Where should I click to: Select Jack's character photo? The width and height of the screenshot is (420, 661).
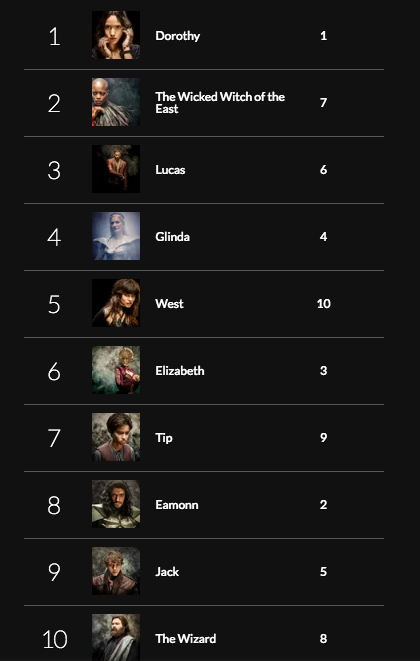click(x=116, y=571)
